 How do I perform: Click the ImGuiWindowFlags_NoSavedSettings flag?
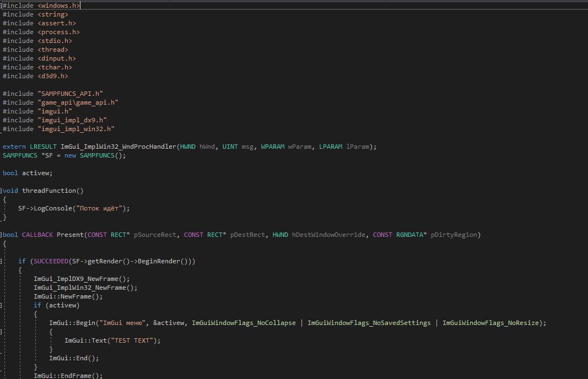coord(369,323)
